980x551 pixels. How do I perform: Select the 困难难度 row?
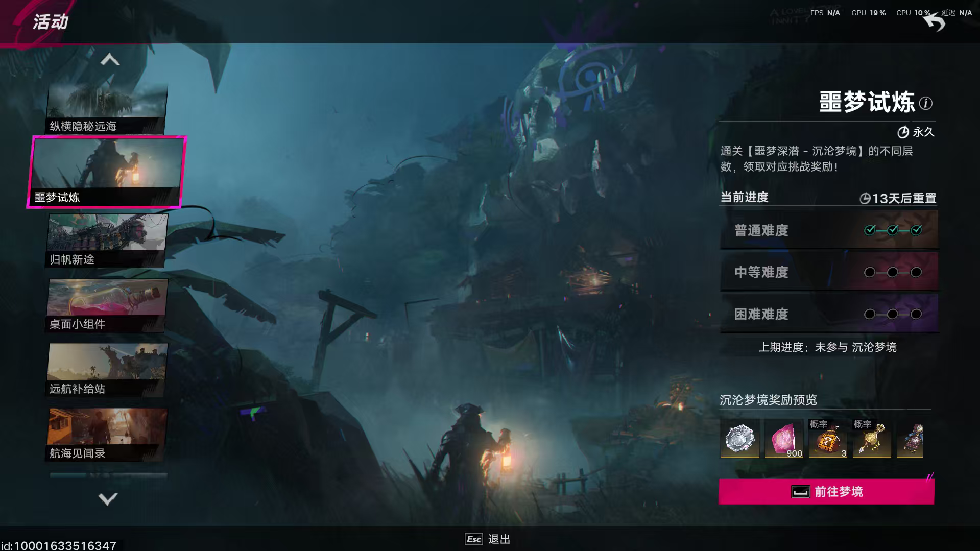click(x=829, y=314)
